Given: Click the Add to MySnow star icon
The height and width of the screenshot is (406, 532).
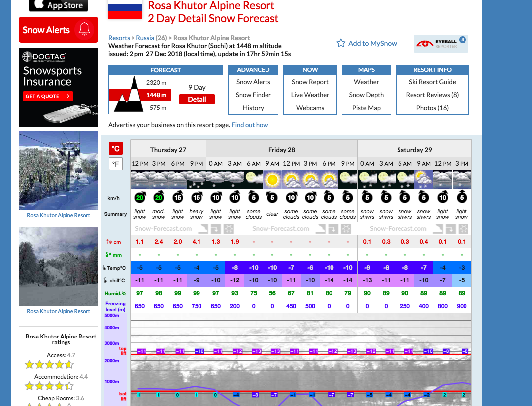Looking at the screenshot, I should 341,43.
